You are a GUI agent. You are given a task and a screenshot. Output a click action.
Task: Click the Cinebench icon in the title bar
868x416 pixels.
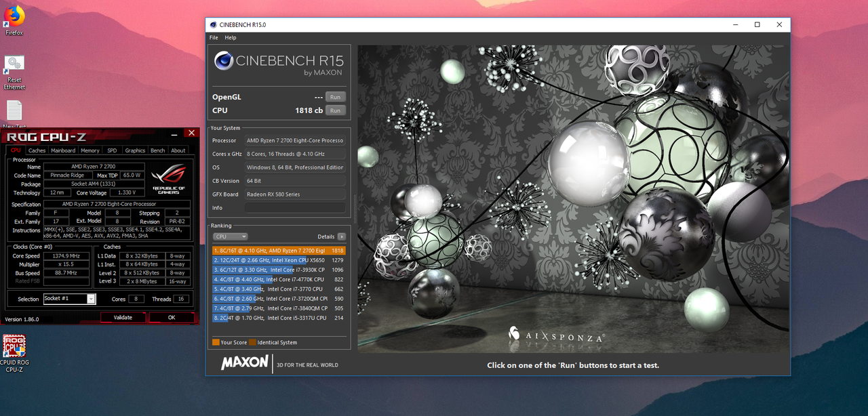[x=213, y=24]
